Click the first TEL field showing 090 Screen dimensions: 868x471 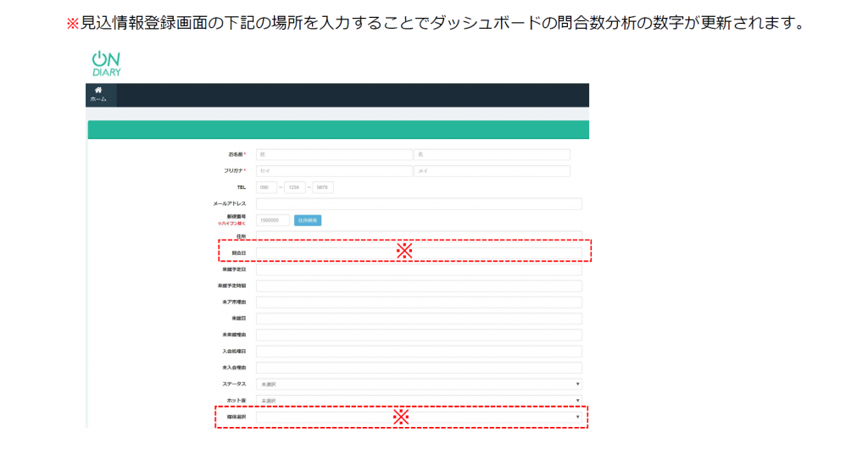pos(266,187)
